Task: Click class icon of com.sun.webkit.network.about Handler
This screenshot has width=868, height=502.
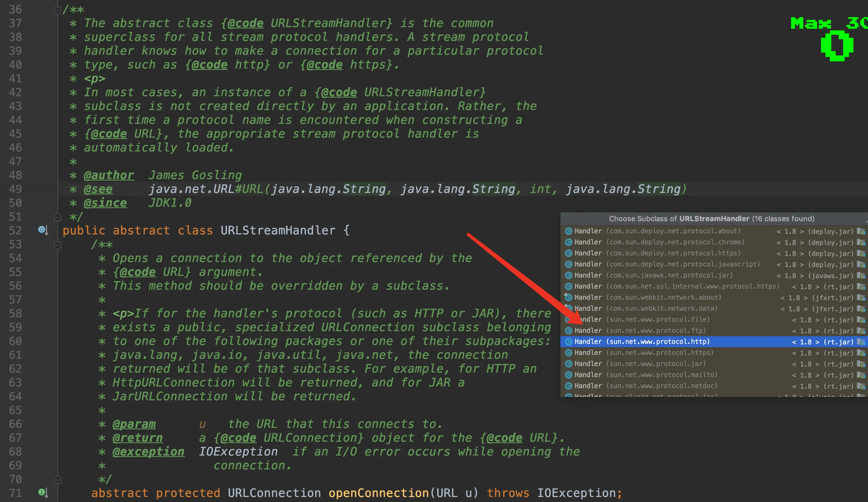Action: click(569, 297)
